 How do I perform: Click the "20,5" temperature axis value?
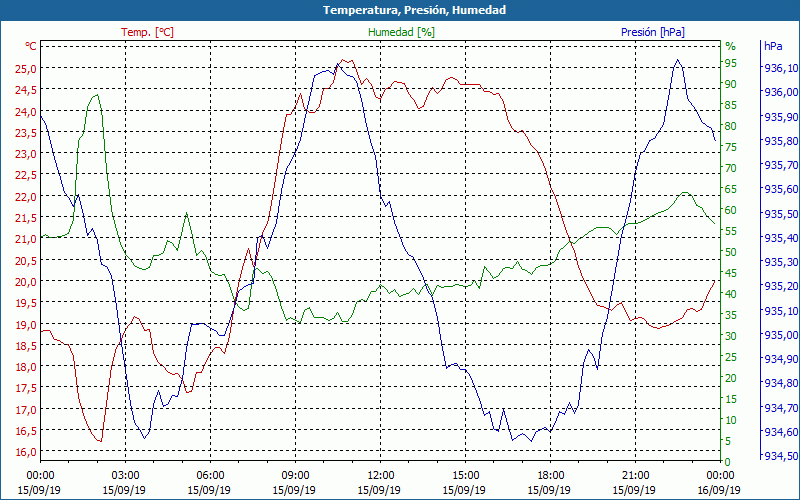coord(27,260)
